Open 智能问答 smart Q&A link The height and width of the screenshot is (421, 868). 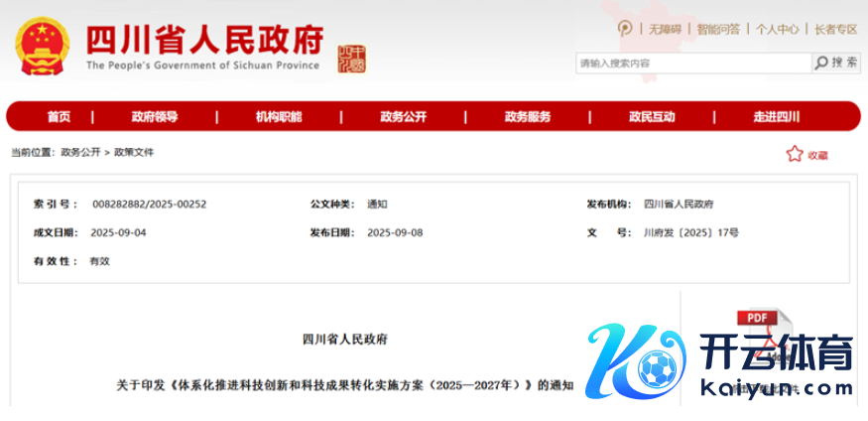[718, 30]
